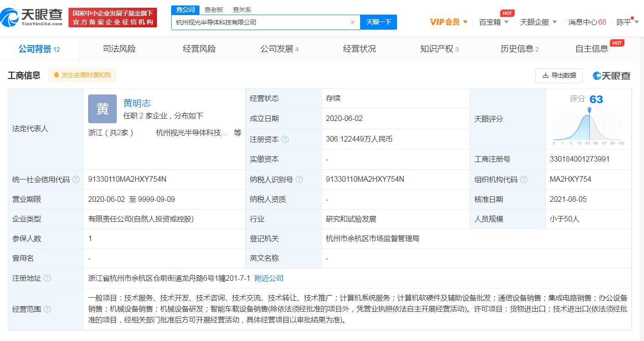
Task: Open help icon next to 经营范围
Action: pos(47,309)
